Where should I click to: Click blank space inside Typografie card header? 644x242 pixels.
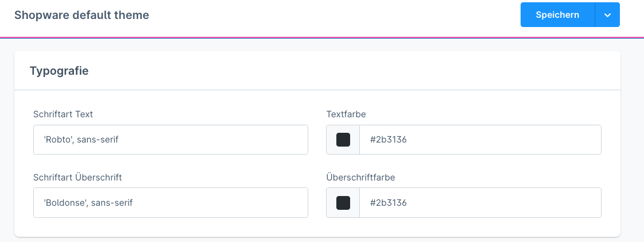[x=344, y=71]
